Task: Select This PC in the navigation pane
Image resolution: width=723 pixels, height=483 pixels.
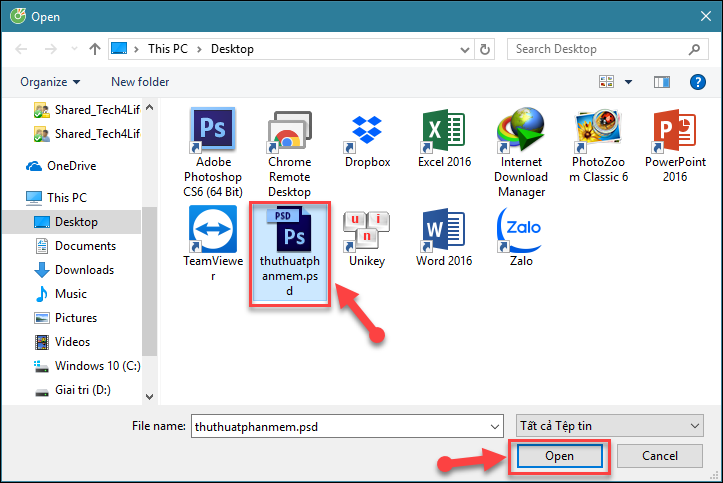Action: 56,198
